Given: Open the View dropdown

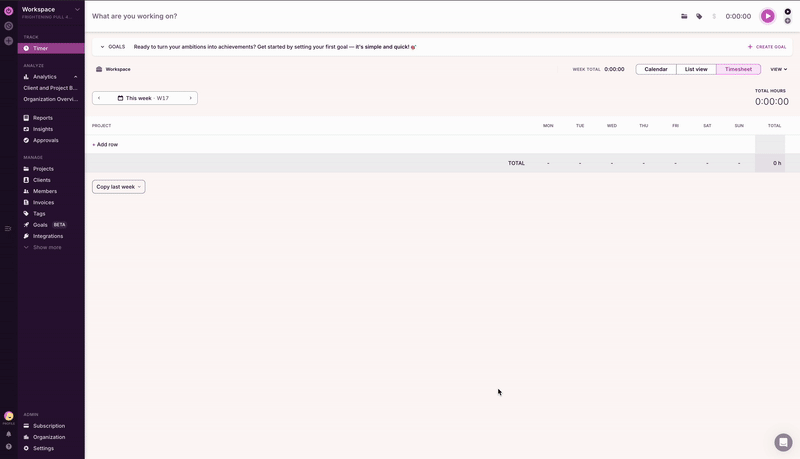Looking at the screenshot, I should pyautogui.click(x=778, y=69).
